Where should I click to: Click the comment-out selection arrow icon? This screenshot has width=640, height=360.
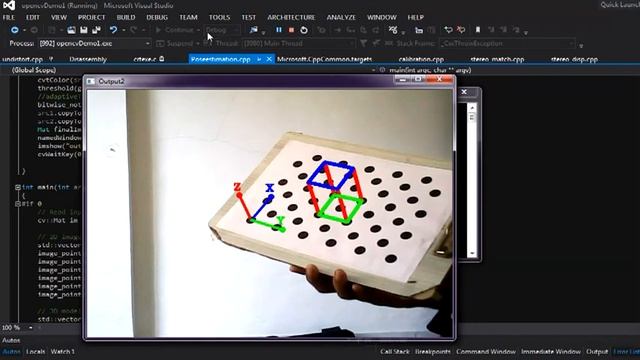[x=448, y=30]
